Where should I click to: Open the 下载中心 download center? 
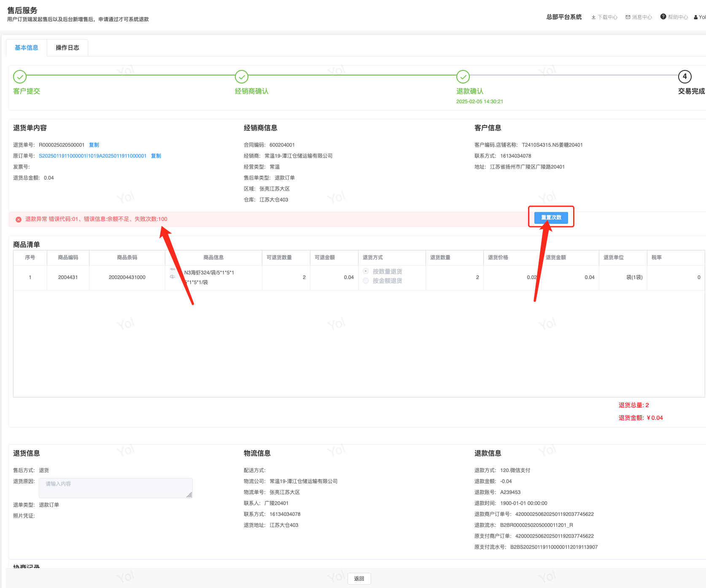point(604,17)
